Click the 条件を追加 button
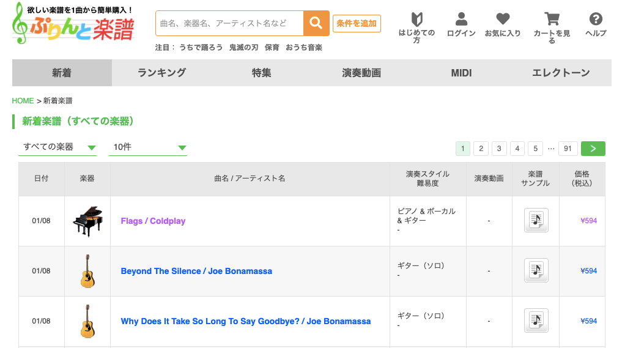Viewport: 644px width, 348px height. (357, 23)
